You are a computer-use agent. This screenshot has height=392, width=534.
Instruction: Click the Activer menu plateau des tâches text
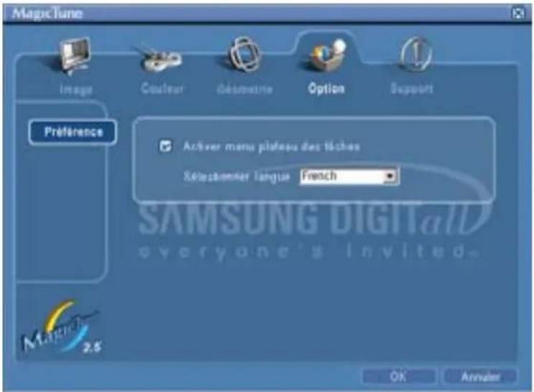(x=272, y=146)
